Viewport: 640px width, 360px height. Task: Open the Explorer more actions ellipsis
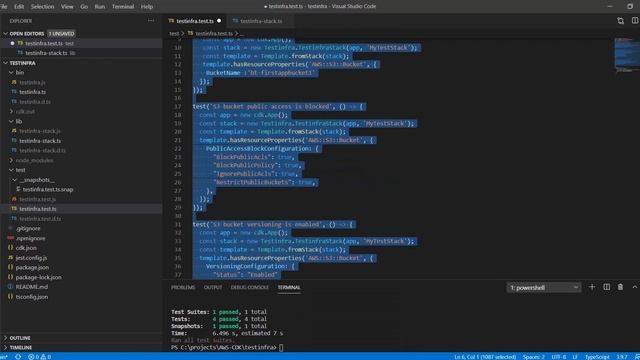click(151, 20)
